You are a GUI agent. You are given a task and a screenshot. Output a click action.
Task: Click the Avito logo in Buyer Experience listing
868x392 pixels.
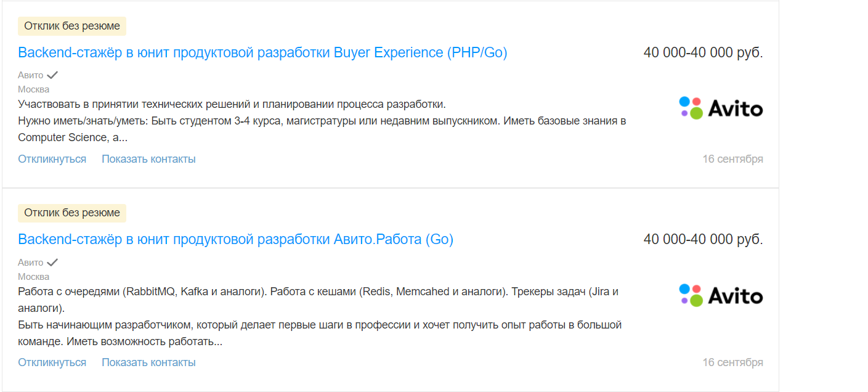coord(721,108)
